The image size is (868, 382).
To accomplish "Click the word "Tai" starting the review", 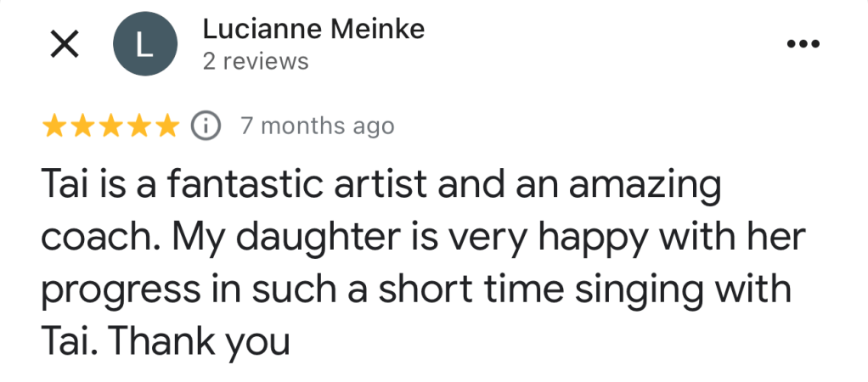I will pos(65,184).
